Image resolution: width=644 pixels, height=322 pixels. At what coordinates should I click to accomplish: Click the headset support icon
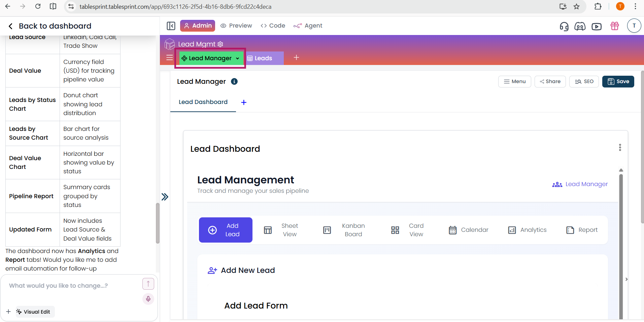pyautogui.click(x=564, y=26)
